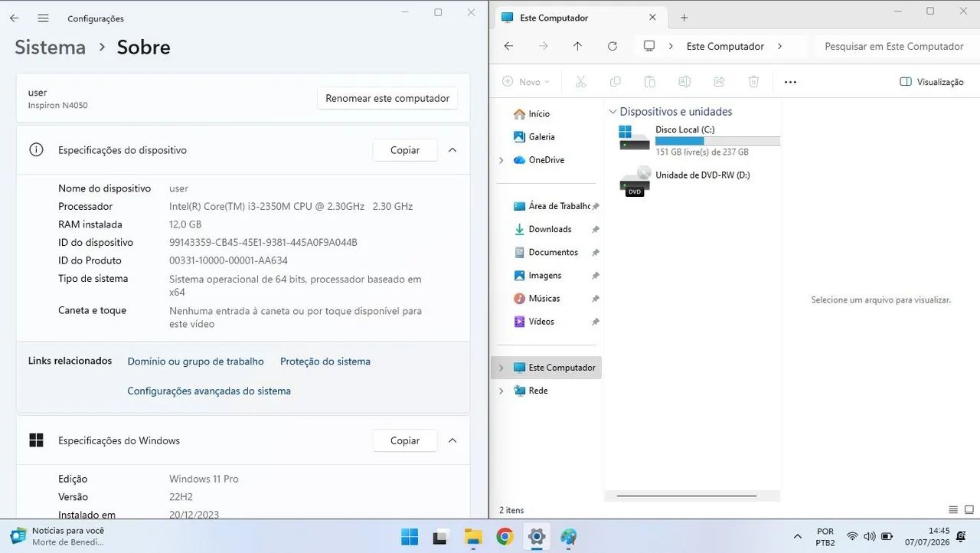Go forward in File Explorer

pyautogui.click(x=544, y=46)
